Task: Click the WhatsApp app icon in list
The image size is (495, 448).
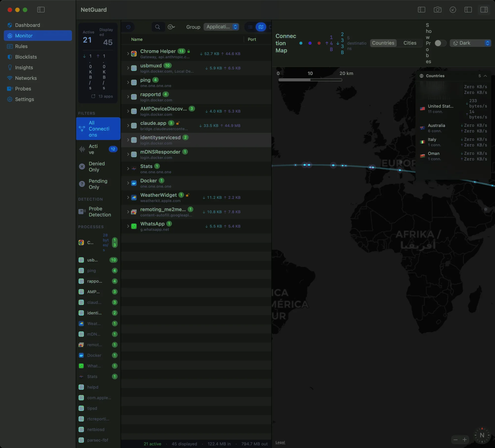Action: [x=134, y=226]
